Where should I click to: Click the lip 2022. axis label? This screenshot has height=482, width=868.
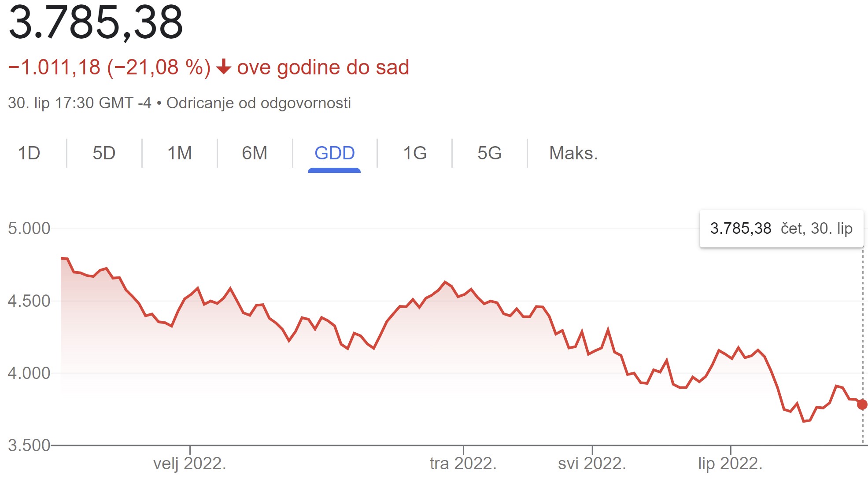click(730, 464)
